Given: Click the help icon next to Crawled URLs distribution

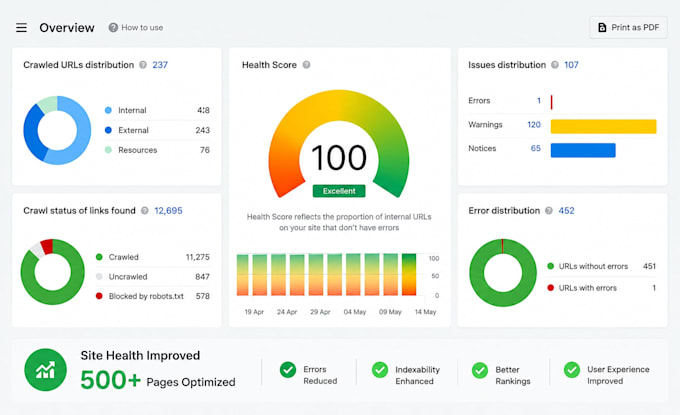Looking at the screenshot, I should pyautogui.click(x=143, y=65).
